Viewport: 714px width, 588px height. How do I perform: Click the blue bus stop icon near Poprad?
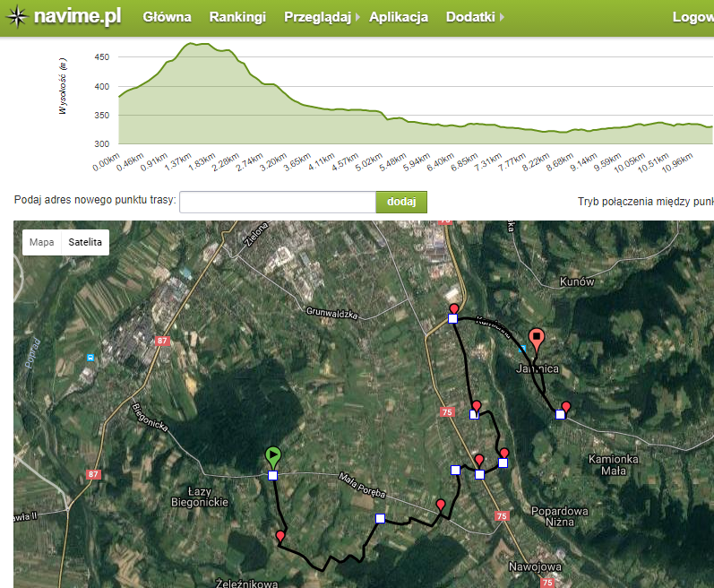click(90, 358)
